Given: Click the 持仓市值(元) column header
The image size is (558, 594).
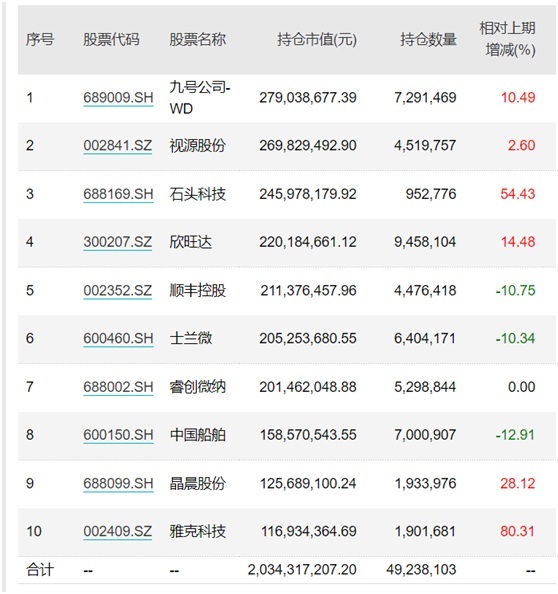Looking at the screenshot, I should click(317, 39).
